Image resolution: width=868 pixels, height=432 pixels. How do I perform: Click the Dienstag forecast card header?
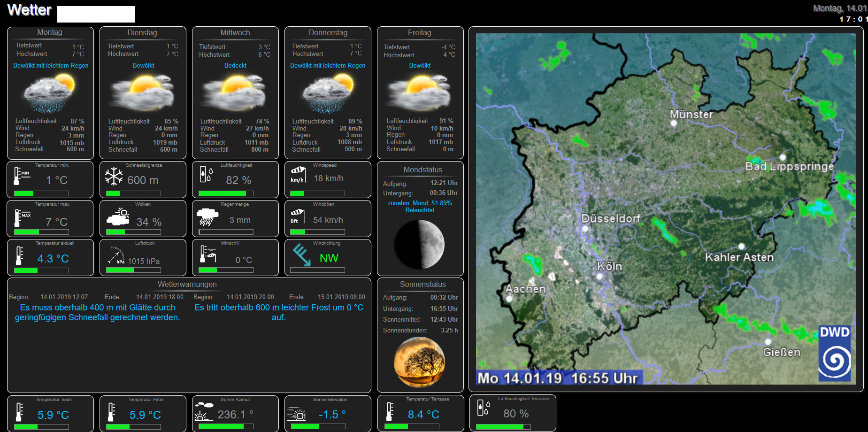pos(142,33)
